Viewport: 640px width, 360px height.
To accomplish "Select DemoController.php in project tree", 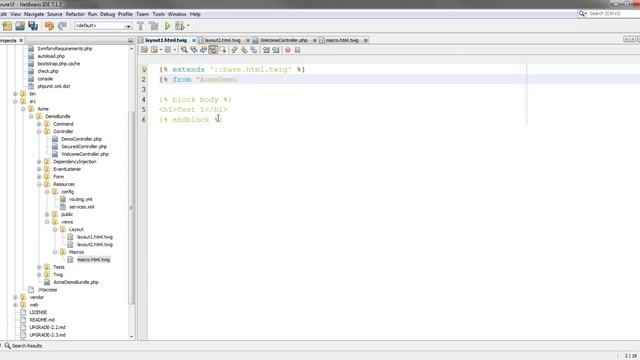I will pos(81,139).
